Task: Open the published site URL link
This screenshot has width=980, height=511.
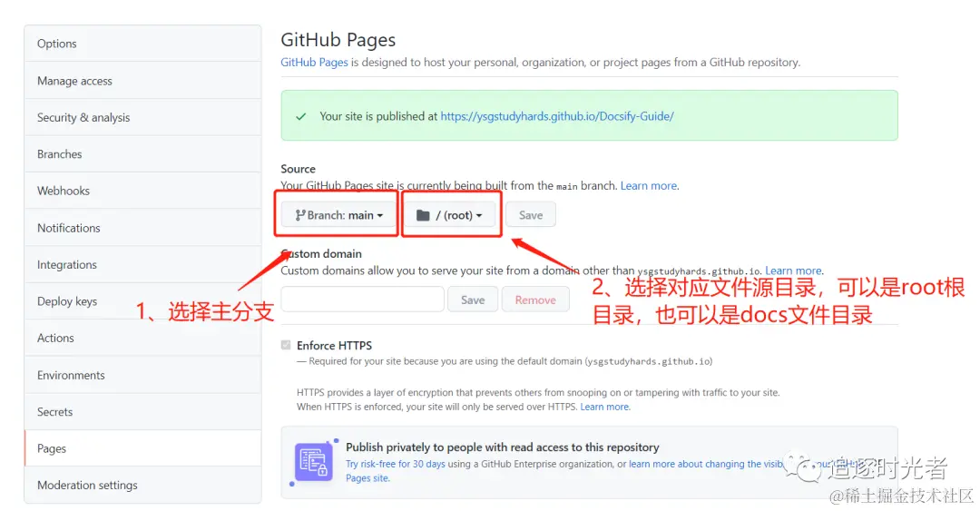Action: tap(557, 116)
